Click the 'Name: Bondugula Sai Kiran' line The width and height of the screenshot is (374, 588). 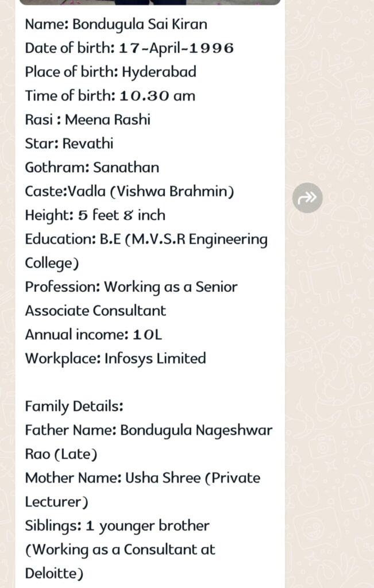tap(116, 24)
